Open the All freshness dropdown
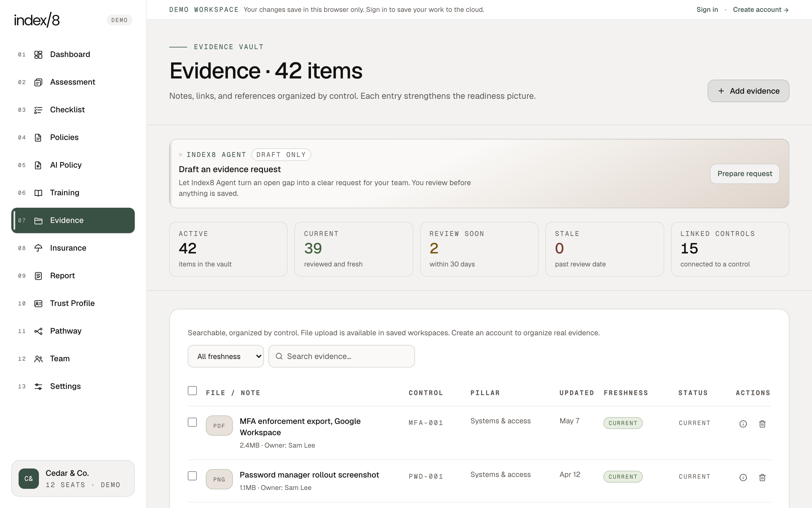The width and height of the screenshot is (812, 508). [x=226, y=356]
